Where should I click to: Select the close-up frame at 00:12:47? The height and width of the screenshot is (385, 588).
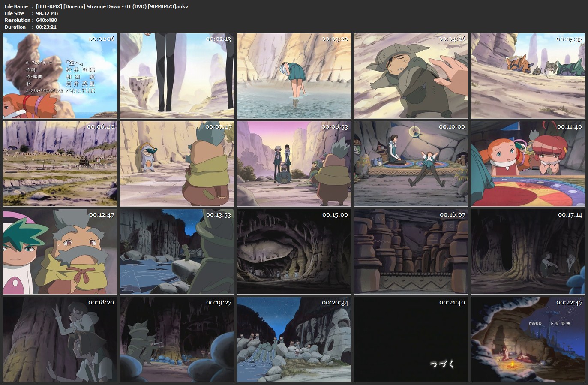(x=60, y=252)
